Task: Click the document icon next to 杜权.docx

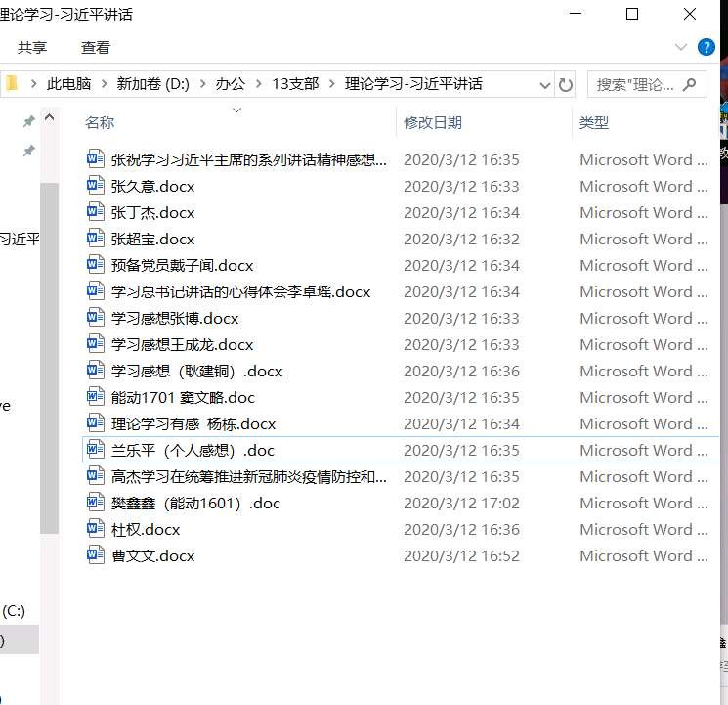Action: [95, 529]
